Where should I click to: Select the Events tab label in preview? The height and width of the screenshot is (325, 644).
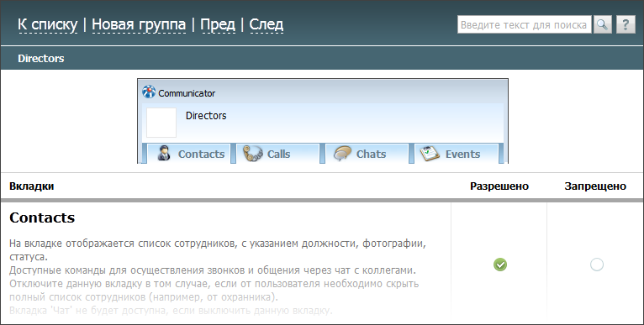click(462, 155)
